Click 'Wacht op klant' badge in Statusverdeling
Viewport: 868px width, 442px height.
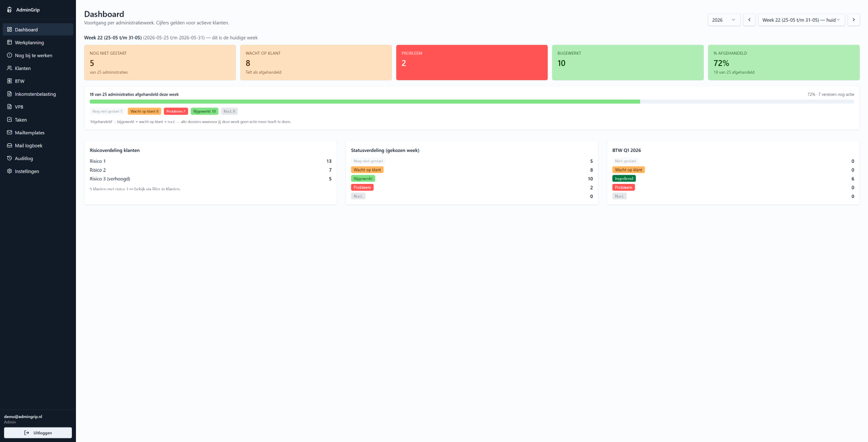tap(367, 170)
